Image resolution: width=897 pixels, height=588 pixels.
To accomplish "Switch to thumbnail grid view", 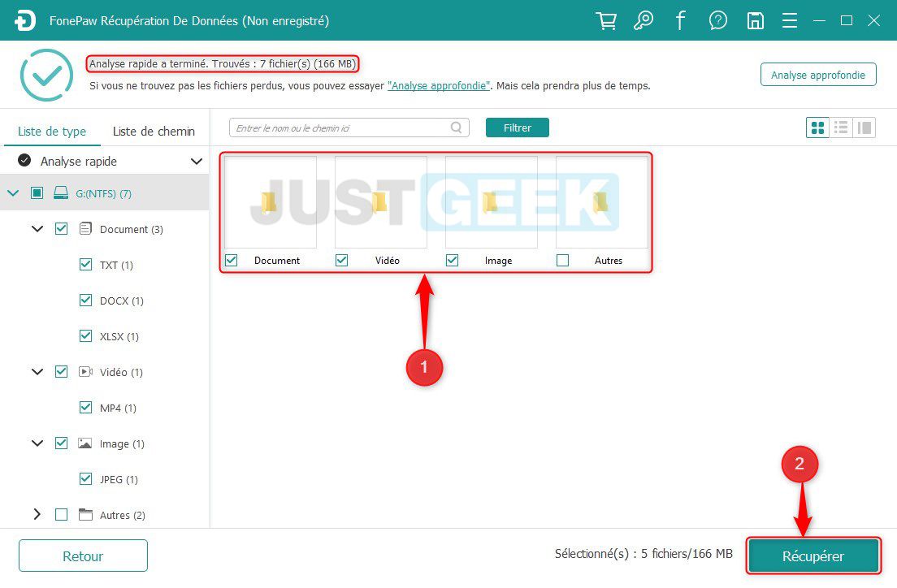I will coord(817,128).
